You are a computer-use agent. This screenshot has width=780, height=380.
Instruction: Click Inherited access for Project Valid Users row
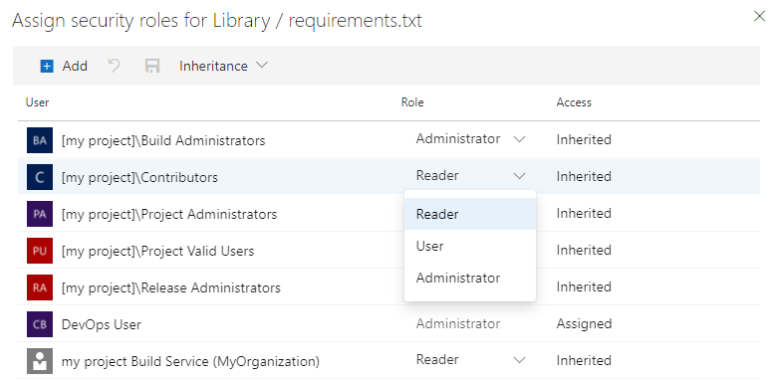[x=584, y=250]
